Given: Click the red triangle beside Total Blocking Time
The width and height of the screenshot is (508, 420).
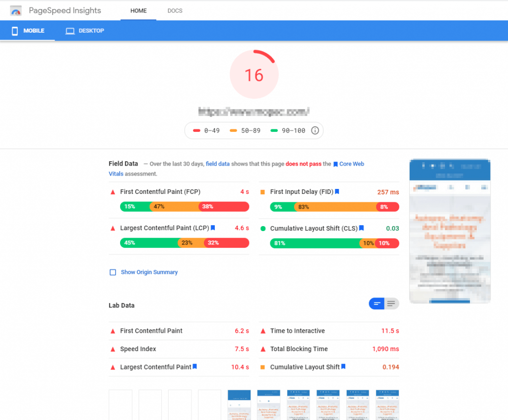Looking at the screenshot, I should 263,349.
